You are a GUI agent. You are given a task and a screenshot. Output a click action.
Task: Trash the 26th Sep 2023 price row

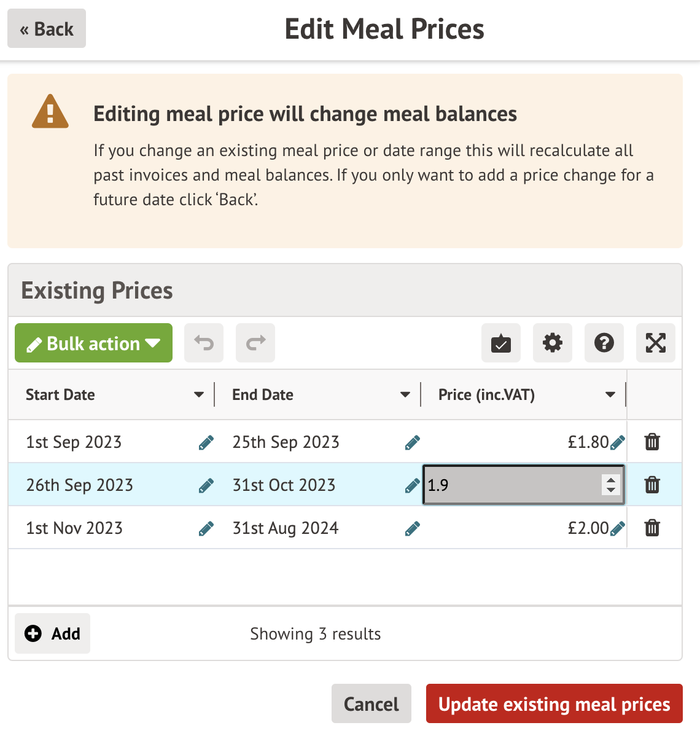(652, 485)
